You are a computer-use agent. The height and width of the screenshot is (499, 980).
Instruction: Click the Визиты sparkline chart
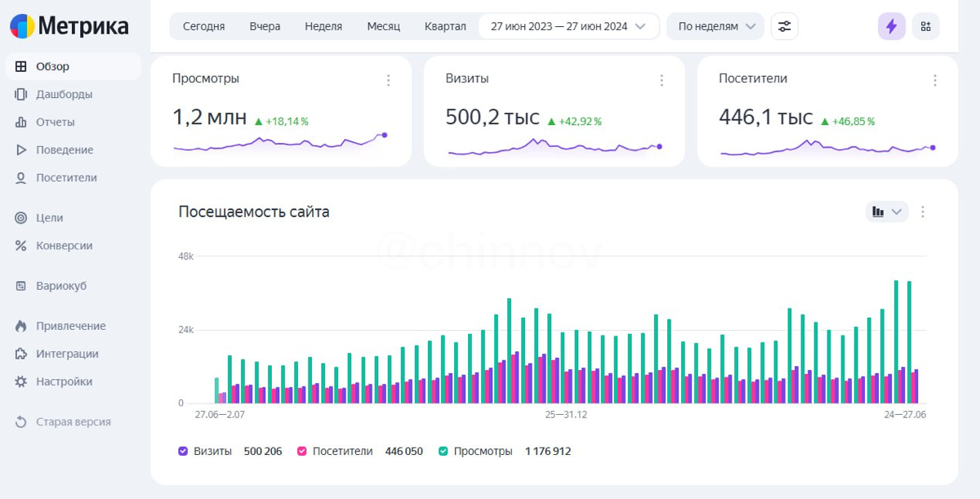click(554, 146)
